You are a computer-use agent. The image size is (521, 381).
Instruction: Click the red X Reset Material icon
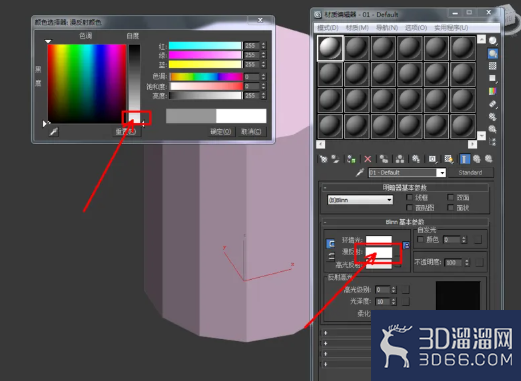click(x=367, y=159)
